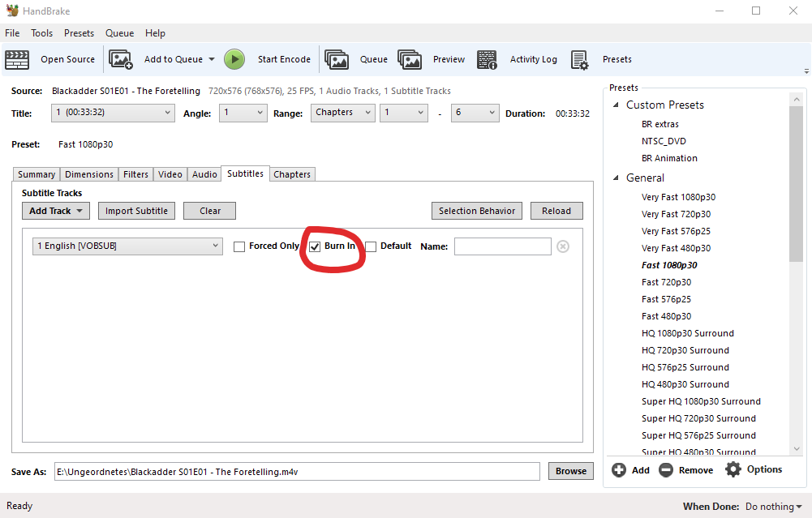Click the presets list scrollbar thumb

pyautogui.click(x=796, y=184)
